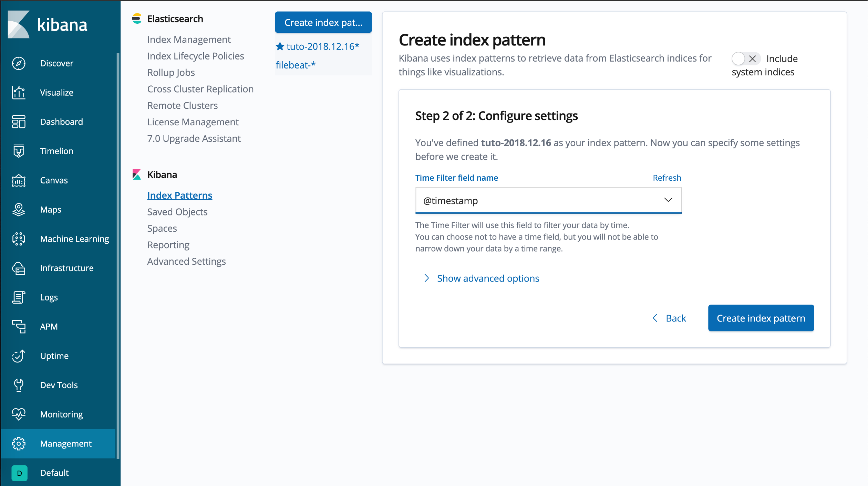Open the Canvas icon
The width and height of the screenshot is (868, 486).
point(19,180)
